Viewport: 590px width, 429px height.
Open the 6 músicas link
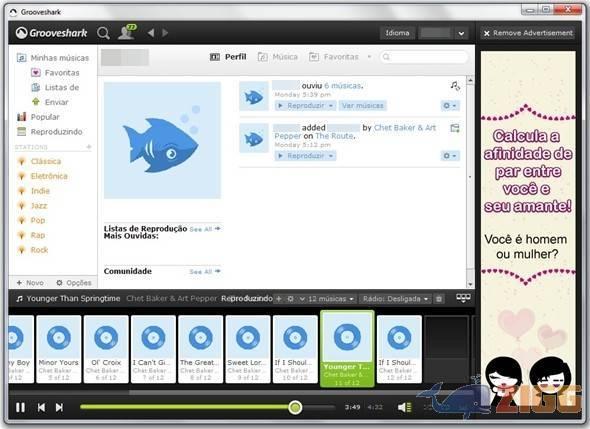coord(342,86)
